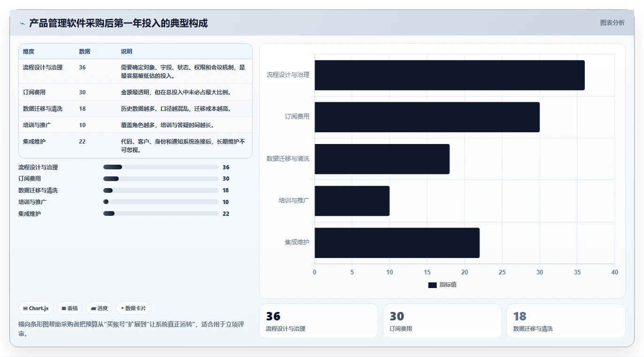Screen dimensions: 644x357
Task: Click the 维度 column header
Action: tap(29, 52)
